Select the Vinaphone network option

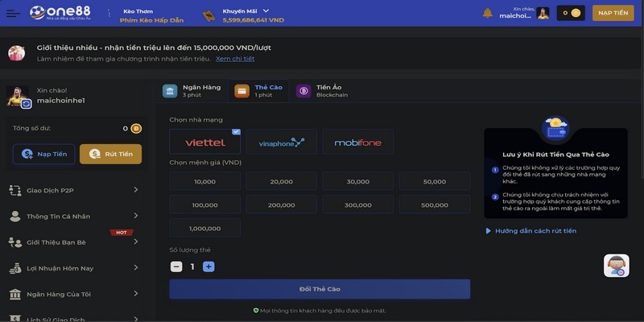coord(281,142)
